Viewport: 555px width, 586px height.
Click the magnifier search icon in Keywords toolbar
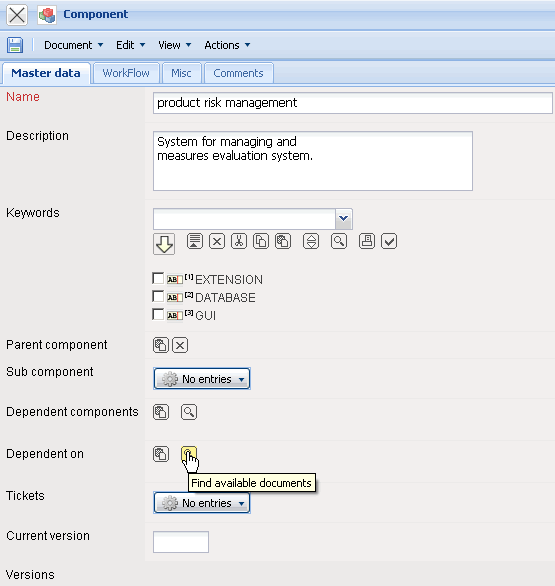(x=339, y=241)
